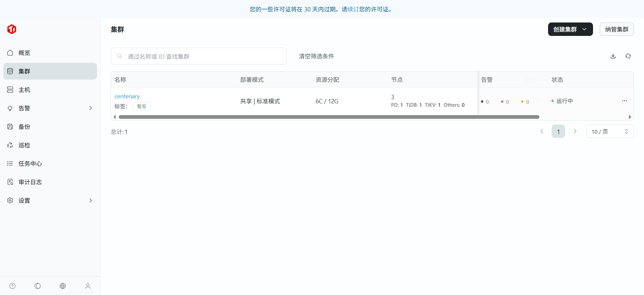The image size is (644, 295).
Task: Open the centenary cluster link
Action: coord(127,96)
